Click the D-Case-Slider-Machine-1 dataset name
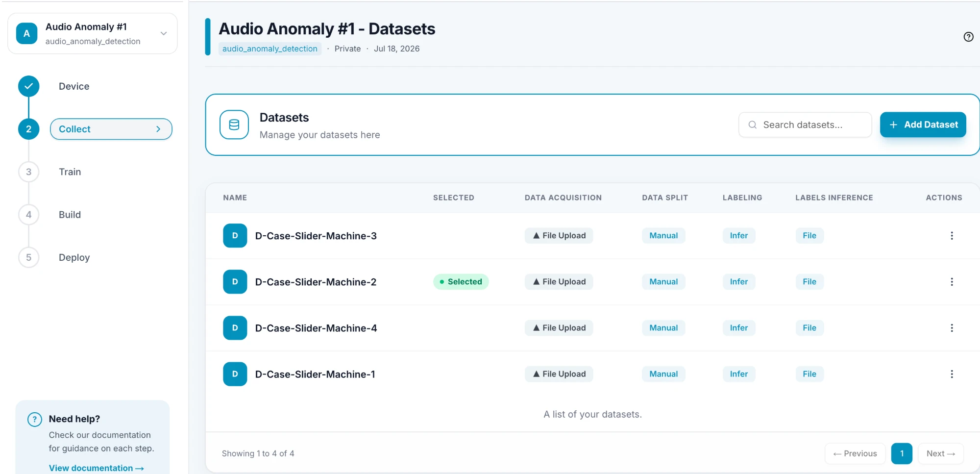Viewport: 980px width, 474px height. point(315,374)
